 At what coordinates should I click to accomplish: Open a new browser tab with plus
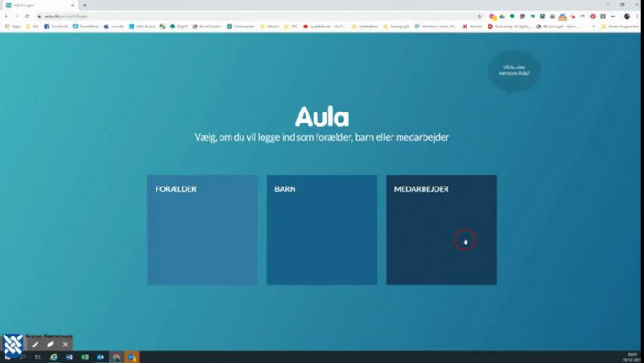pyautogui.click(x=84, y=5)
